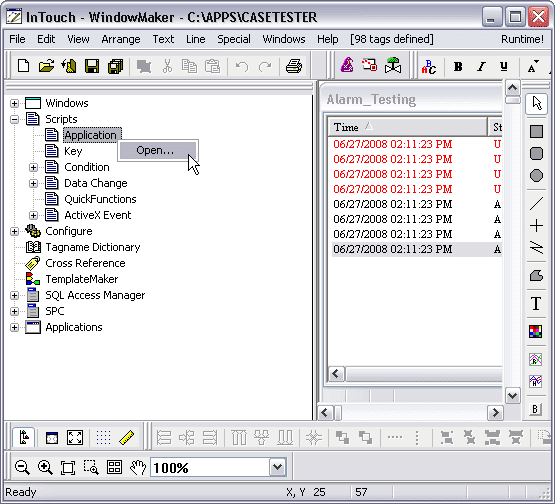Collapse the Scripts tree node

tap(15, 119)
